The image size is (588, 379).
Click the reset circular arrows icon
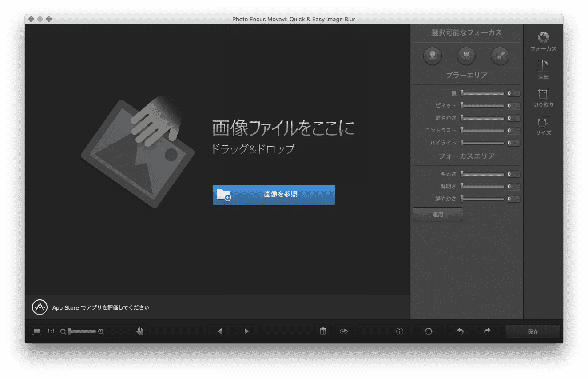(x=429, y=331)
